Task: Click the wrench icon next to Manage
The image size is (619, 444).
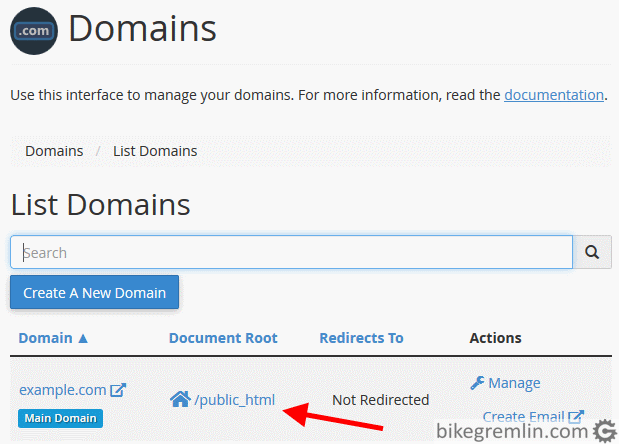Action: pyautogui.click(x=477, y=383)
